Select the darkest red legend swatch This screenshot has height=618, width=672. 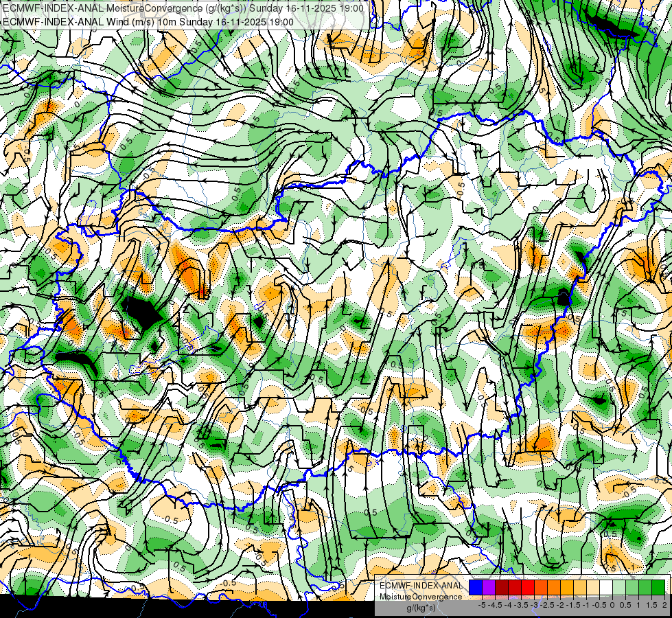coord(502,587)
